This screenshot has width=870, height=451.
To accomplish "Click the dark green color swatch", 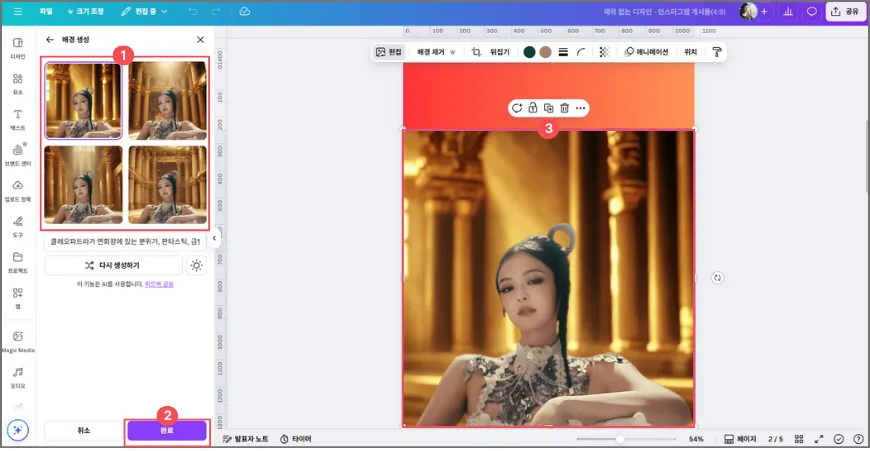I will click(529, 52).
